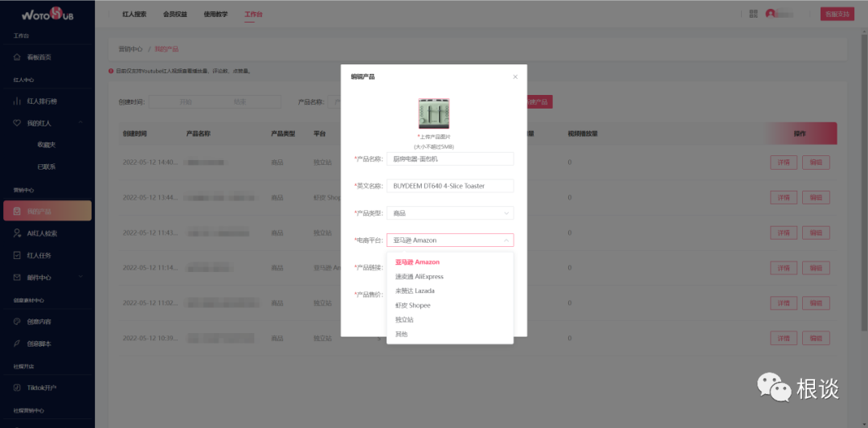Click the 客服支持 button
The image size is (868, 428).
coord(837,14)
